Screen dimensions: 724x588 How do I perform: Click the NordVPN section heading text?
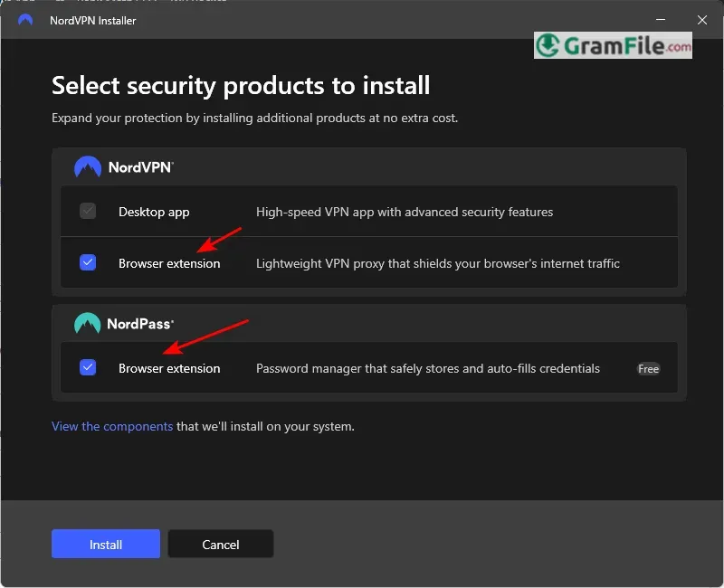tap(141, 167)
